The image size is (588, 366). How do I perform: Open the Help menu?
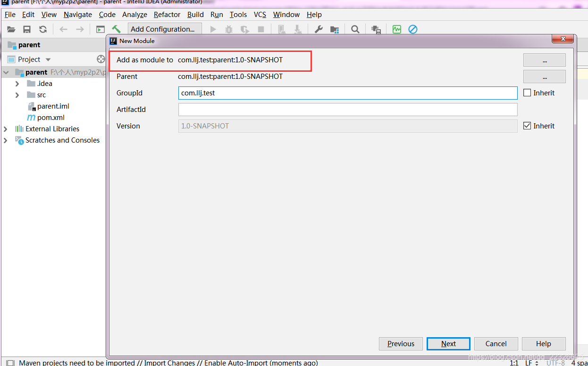pos(314,15)
